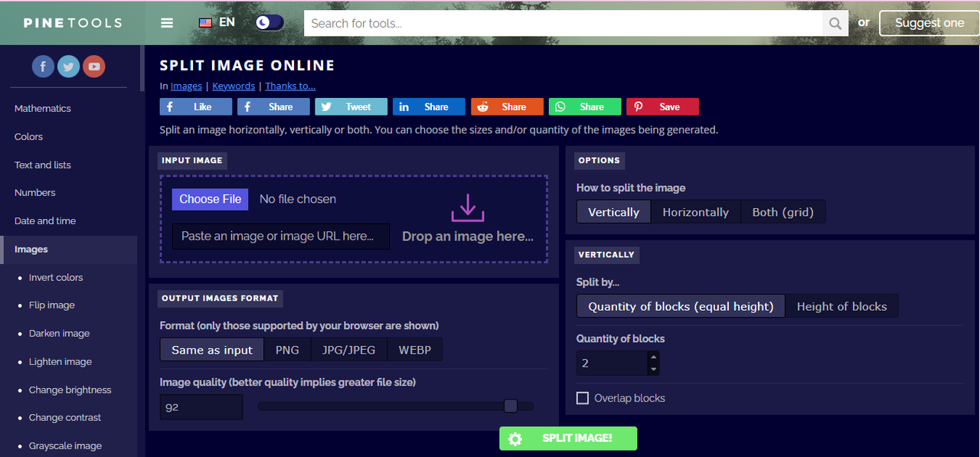Click the Choose File button
The width and height of the screenshot is (980, 457).
click(211, 199)
